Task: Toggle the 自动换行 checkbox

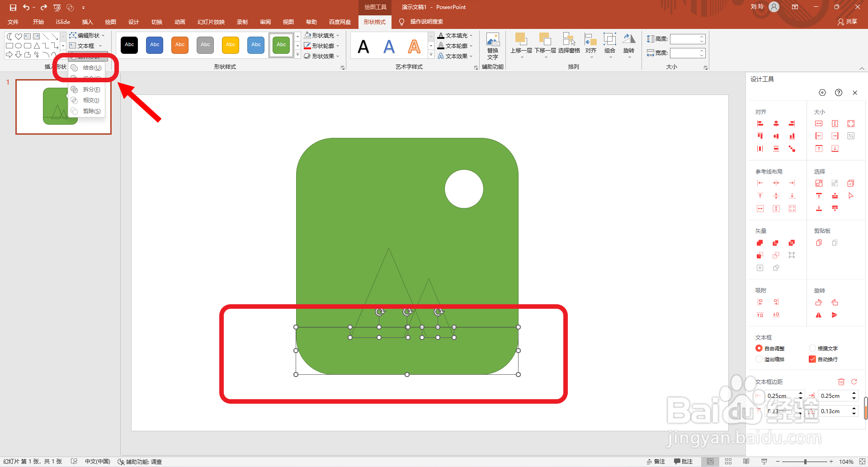Action: (x=824, y=359)
